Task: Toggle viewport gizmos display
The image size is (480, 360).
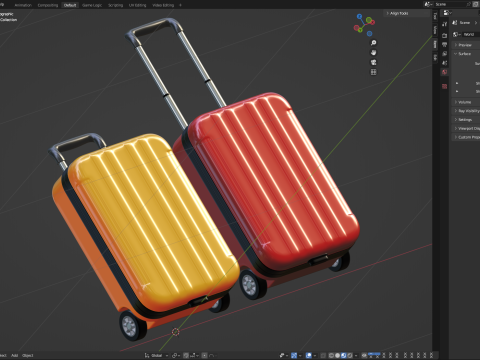Action: click(x=294, y=356)
